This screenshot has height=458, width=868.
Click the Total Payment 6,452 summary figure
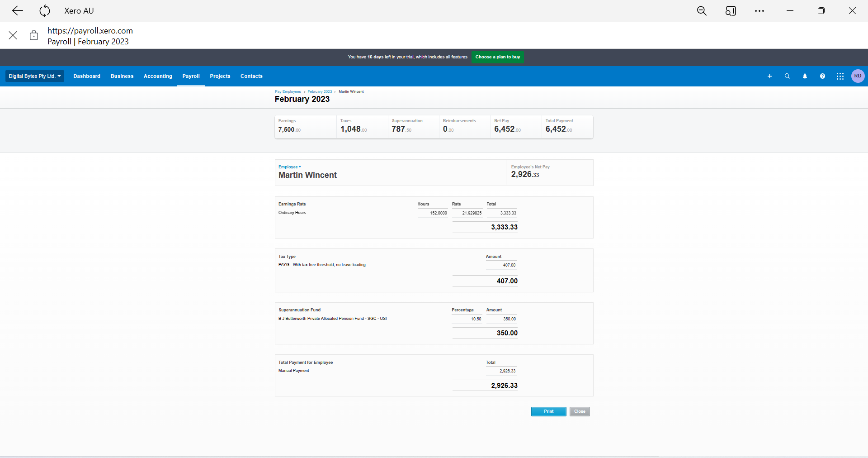(x=559, y=129)
